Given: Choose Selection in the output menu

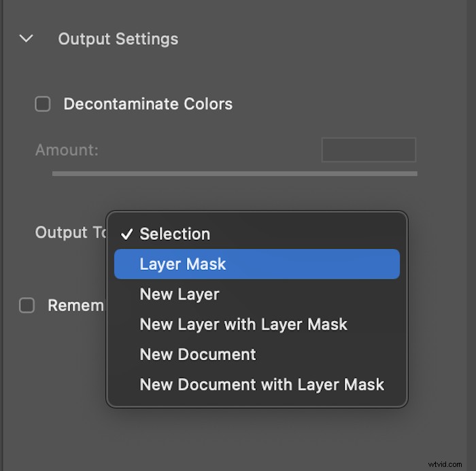Looking at the screenshot, I should 175,234.
